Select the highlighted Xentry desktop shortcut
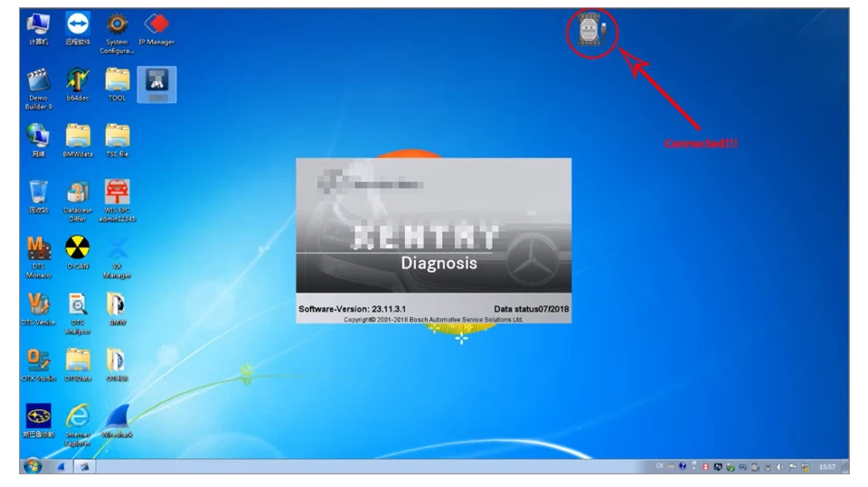Screen dimensions: 868x487 156,84
